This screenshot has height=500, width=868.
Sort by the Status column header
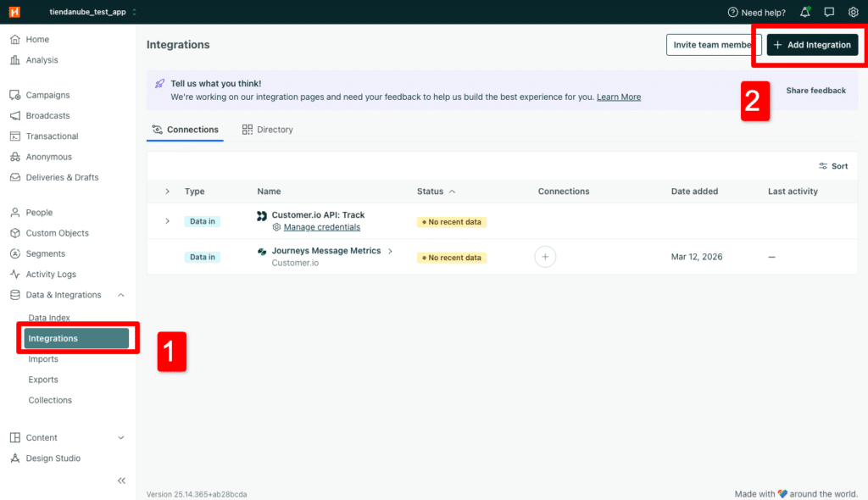[x=436, y=191]
